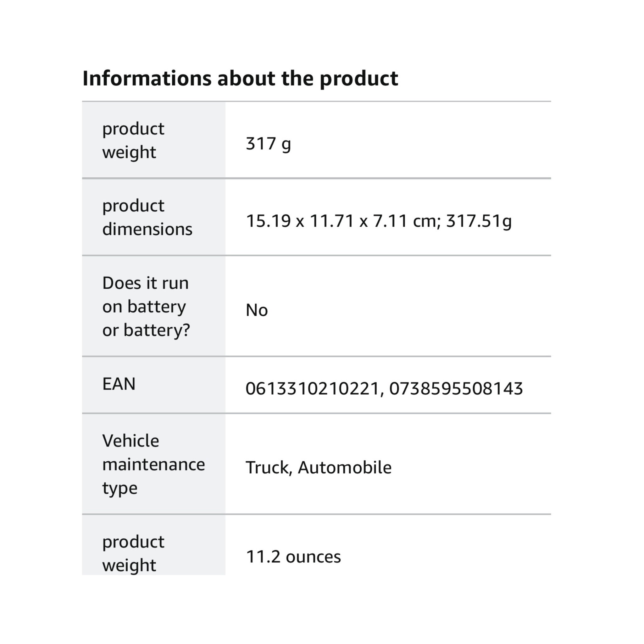Click the 'Informations about the product' heading

[x=240, y=79]
